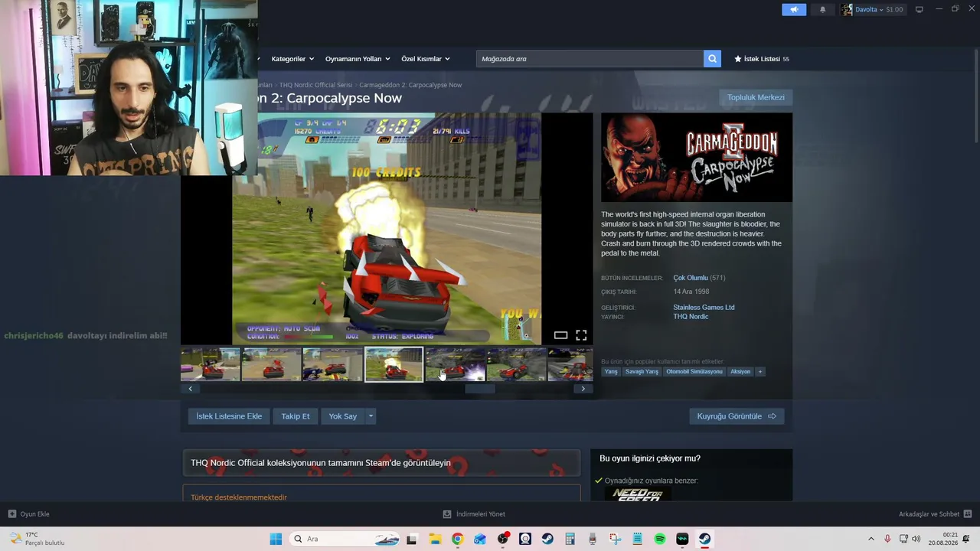
Task: Open the Çok Olumlu reviews summary link
Action: (x=691, y=278)
